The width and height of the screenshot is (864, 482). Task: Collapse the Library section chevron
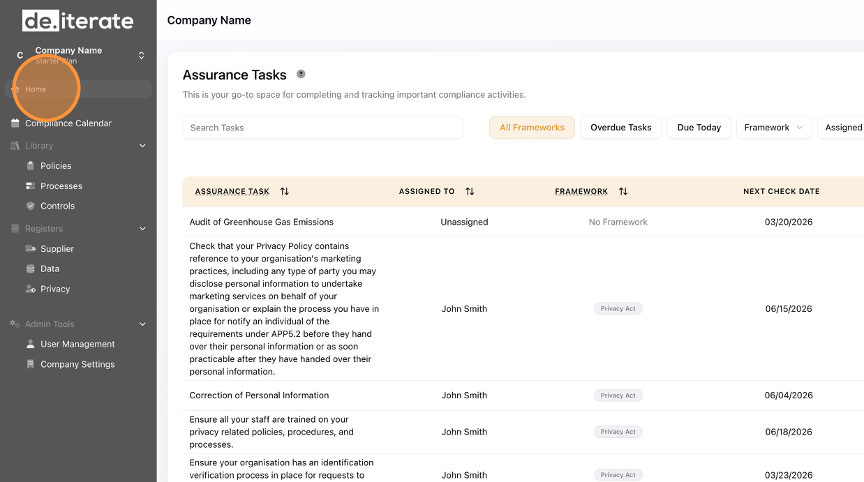point(142,146)
